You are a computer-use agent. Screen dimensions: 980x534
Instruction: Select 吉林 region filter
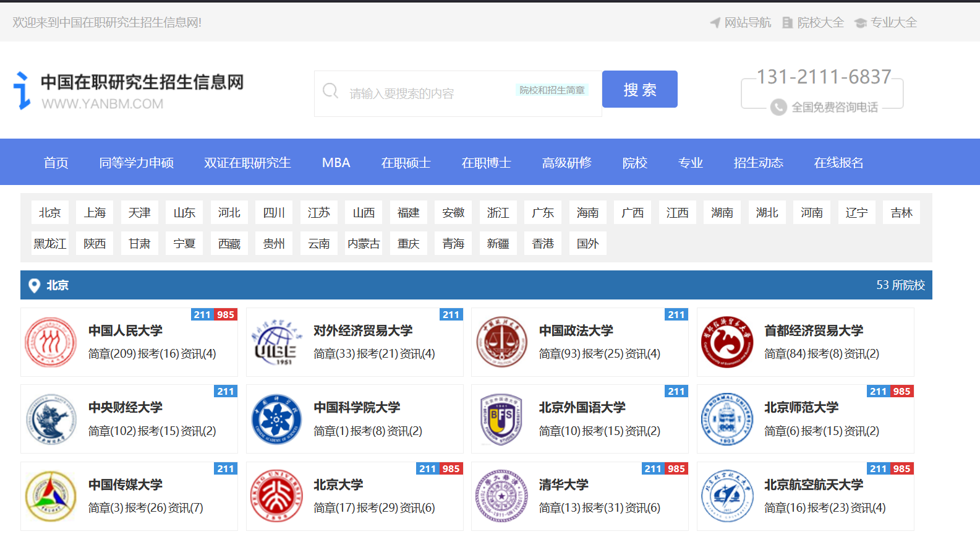tap(901, 212)
